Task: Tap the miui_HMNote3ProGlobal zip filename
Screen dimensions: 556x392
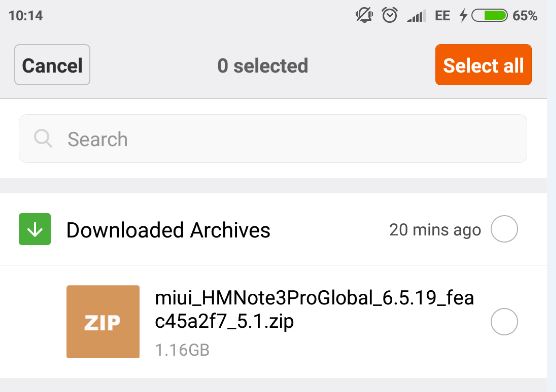Action: pos(314,309)
